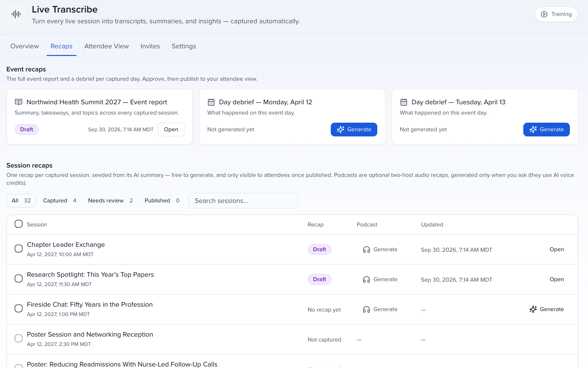Go to the Attendee View tab
588x368 pixels.
[x=107, y=46]
